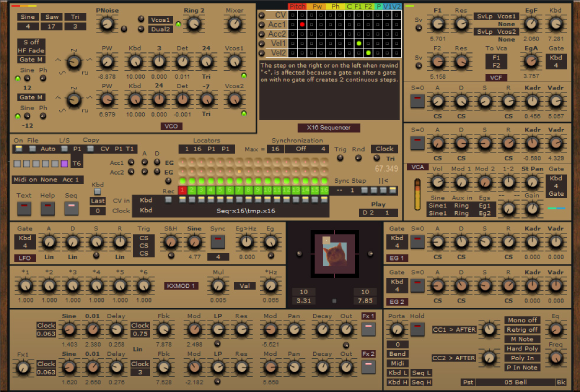Click the 67.349 tempo readout
This screenshot has width=580, height=392.
point(386,169)
